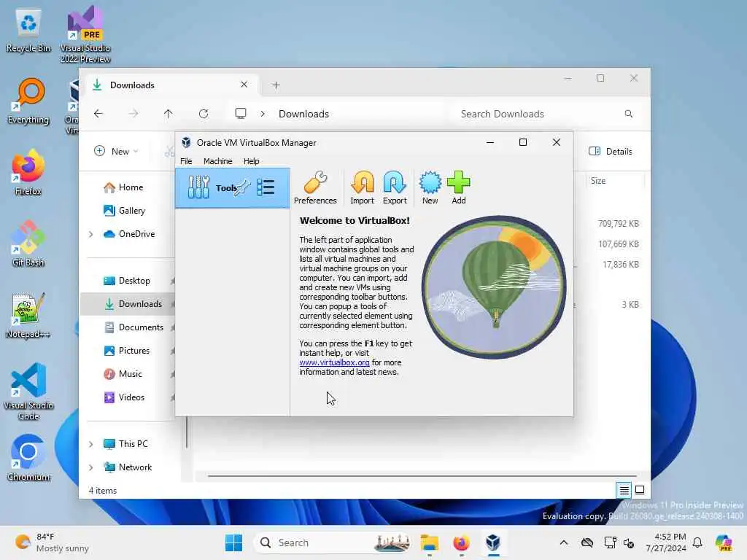Viewport: 747px width, 560px height.
Task: Click the breadcrumb chevron before Downloads
Action: point(263,114)
